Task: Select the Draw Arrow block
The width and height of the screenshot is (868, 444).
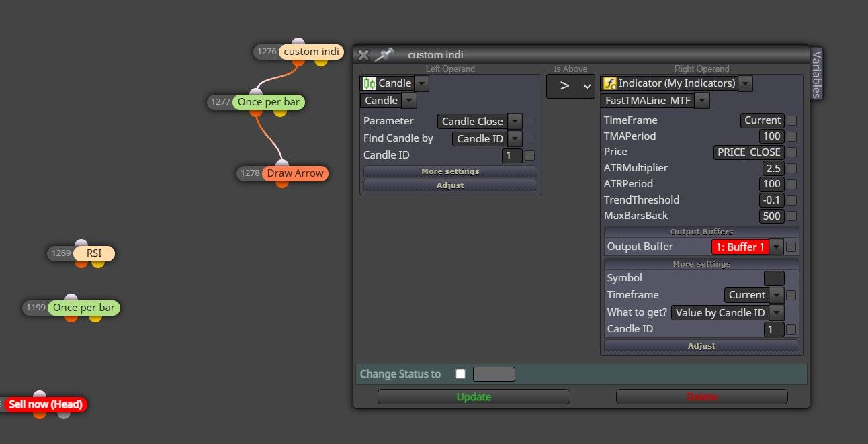Action: (x=295, y=173)
